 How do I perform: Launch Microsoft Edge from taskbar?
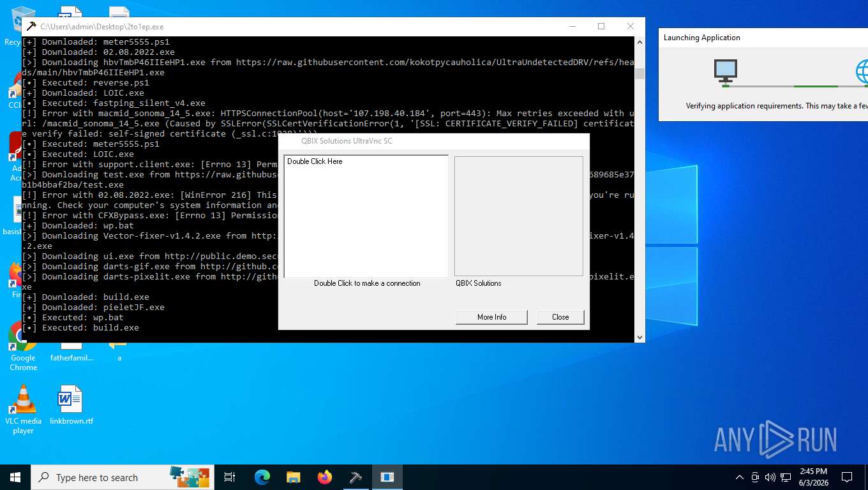tap(262, 477)
